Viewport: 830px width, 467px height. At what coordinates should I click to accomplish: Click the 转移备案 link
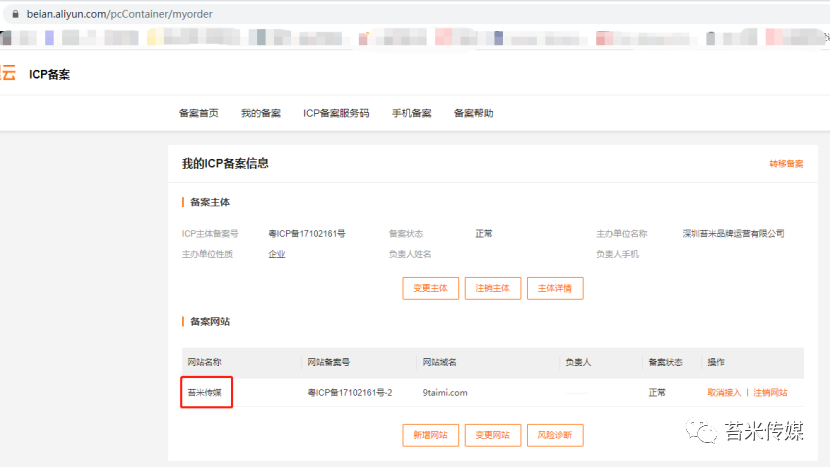(x=786, y=164)
